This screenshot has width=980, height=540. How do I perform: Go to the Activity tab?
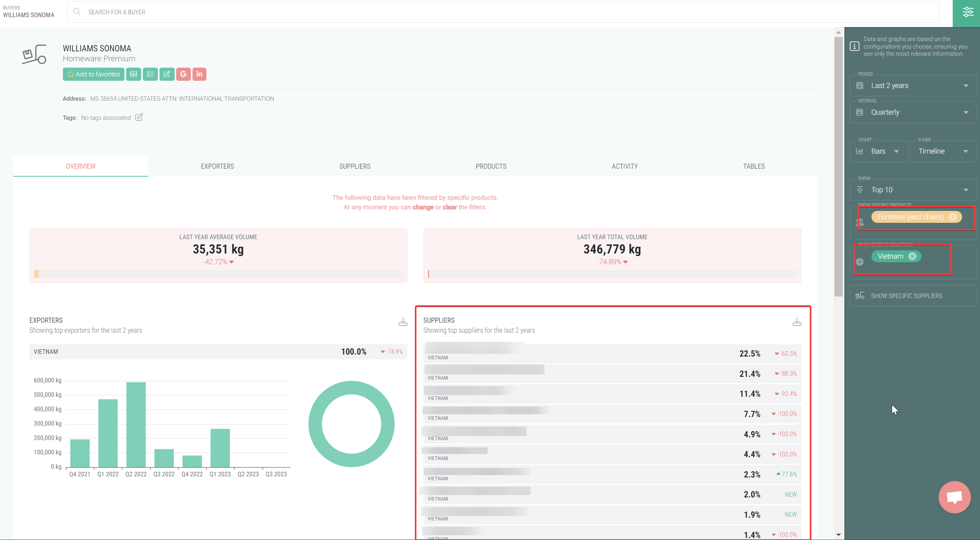[624, 166]
